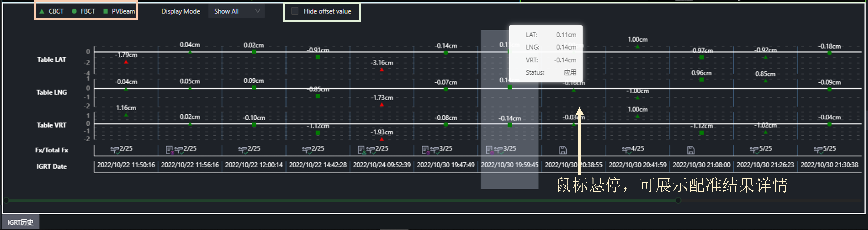This screenshot has height=230, width=868.
Task: Enable the Hide offset value checkbox
Action: tap(295, 11)
